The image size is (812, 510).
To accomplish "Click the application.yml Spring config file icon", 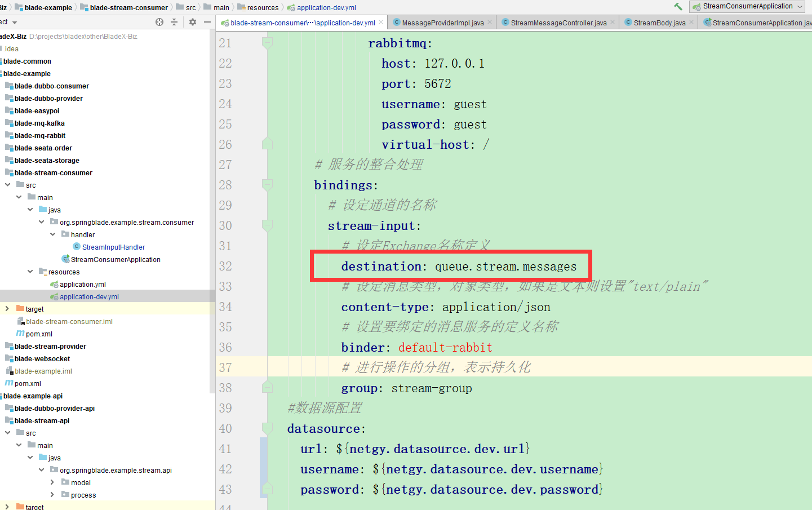I will coord(54,284).
